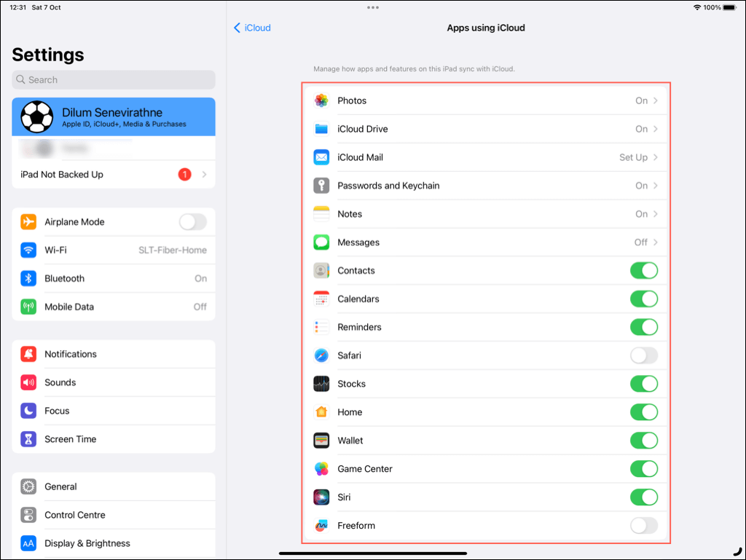
Task: Click the Airplane Mode icon
Action: [x=28, y=222]
